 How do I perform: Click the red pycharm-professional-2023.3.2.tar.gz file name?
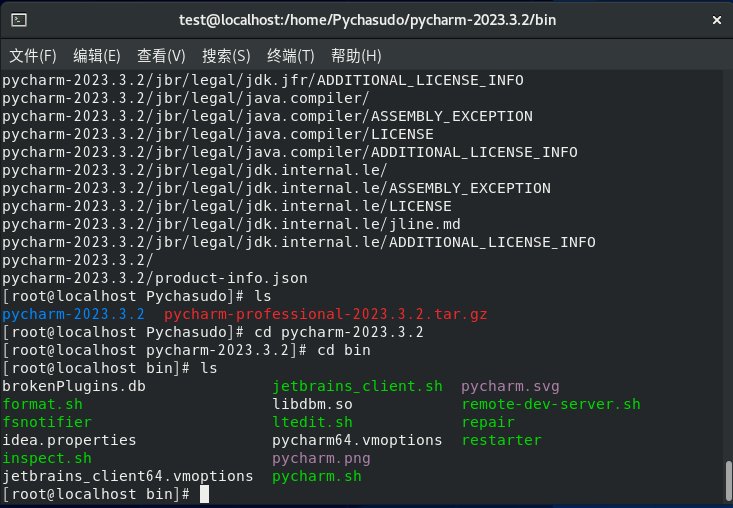[325, 314]
